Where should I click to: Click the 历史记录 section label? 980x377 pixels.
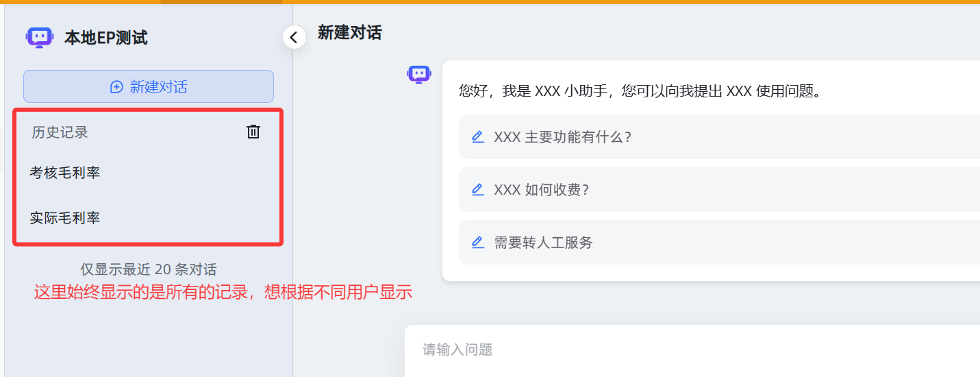(x=60, y=132)
